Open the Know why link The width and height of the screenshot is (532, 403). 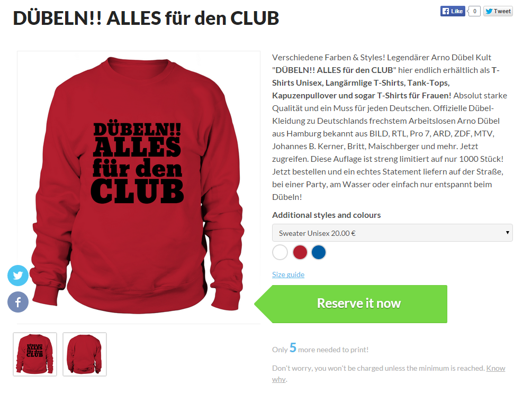click(x=389, y=373)
